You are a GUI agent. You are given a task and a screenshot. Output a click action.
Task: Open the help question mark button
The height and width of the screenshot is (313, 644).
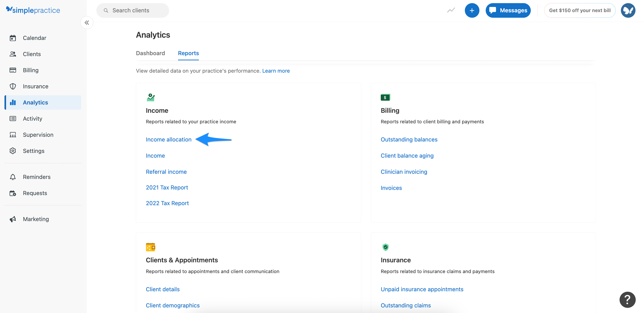pyautogui.click(x=627, y=300)
